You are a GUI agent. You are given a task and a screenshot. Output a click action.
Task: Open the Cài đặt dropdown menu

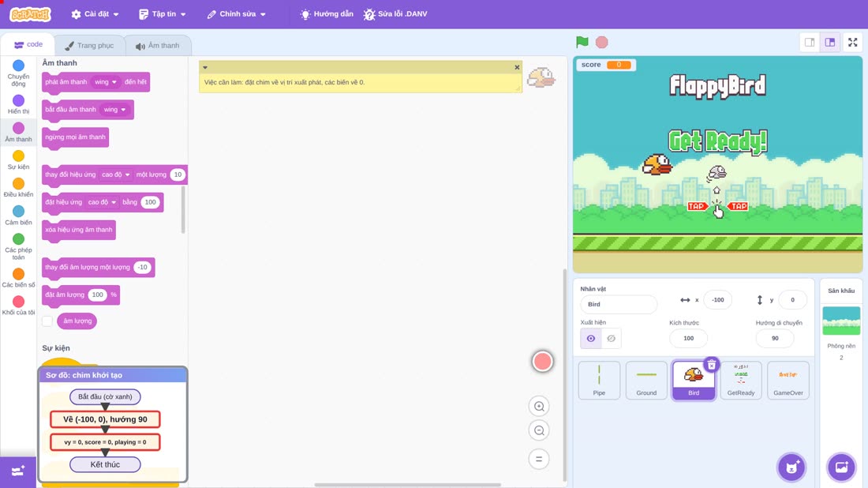95,14
